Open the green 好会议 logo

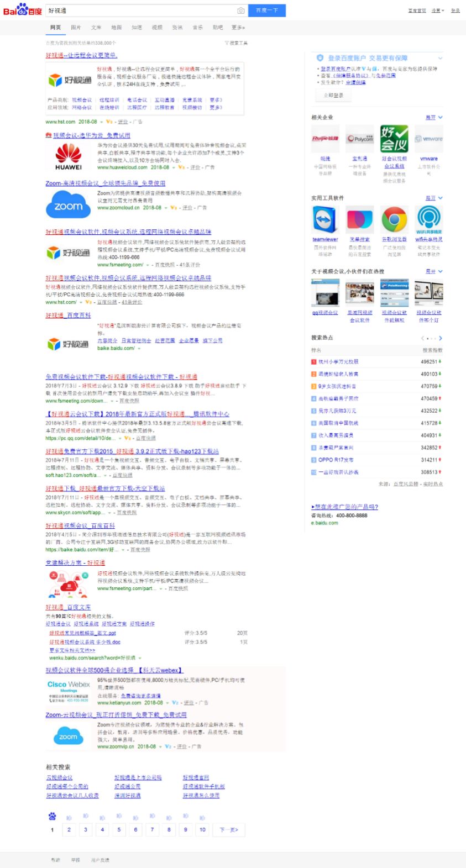point(394,139)
